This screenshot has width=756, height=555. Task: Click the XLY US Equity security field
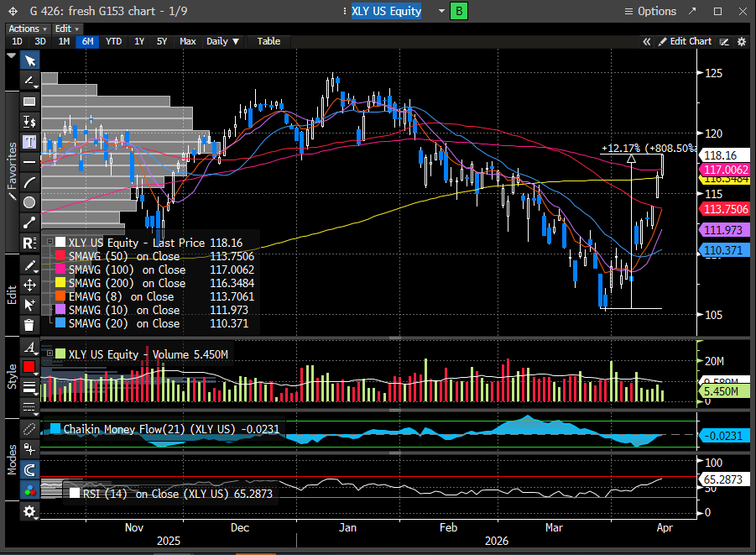[386, 11]
